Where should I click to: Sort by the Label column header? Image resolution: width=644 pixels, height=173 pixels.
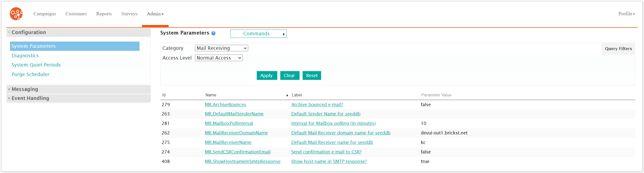tap(297, 95)
